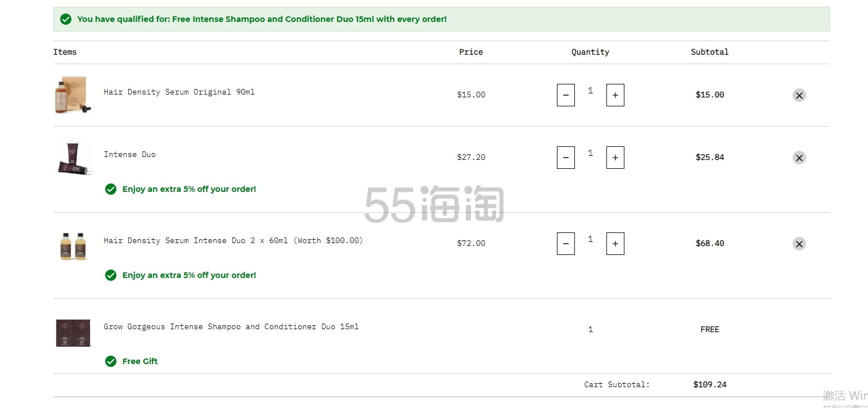This screenshot has width=868, height=408.
Task: Click the green checkmark in qualification banner
Action: (66, 19)
